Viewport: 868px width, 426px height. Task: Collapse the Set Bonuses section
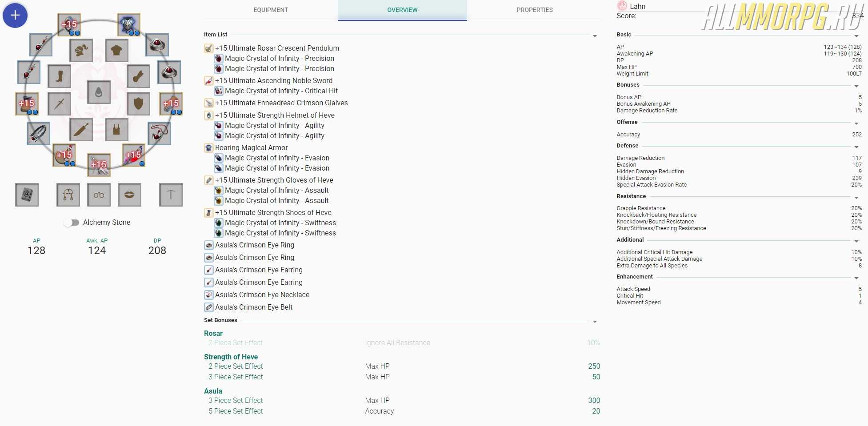pos(595,321)
